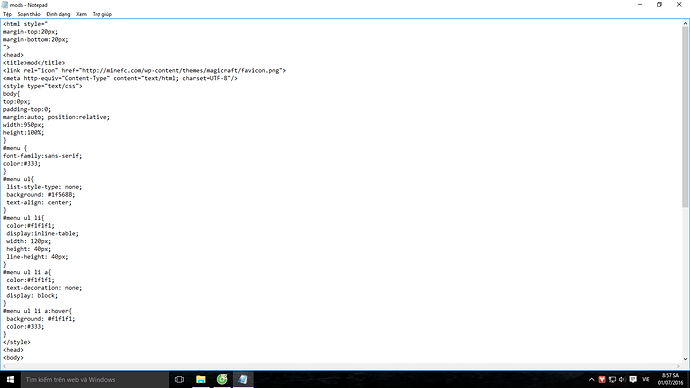Close the Notepad window

(679, 4)
